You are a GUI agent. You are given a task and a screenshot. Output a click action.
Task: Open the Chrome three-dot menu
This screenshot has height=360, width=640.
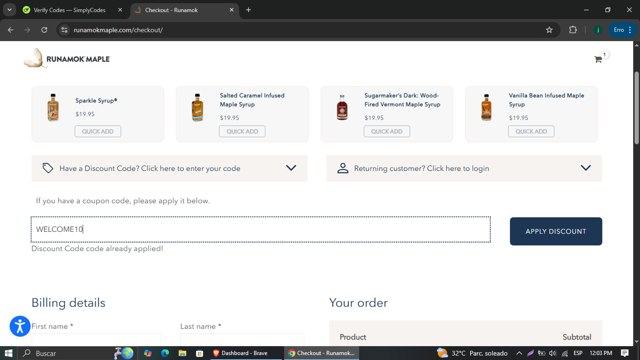630,30
